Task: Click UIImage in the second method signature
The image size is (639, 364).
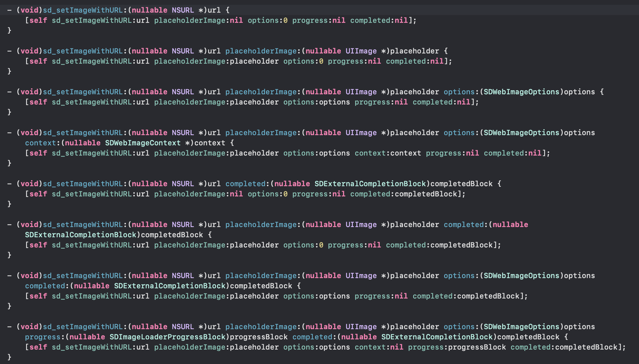Action: 361,51
